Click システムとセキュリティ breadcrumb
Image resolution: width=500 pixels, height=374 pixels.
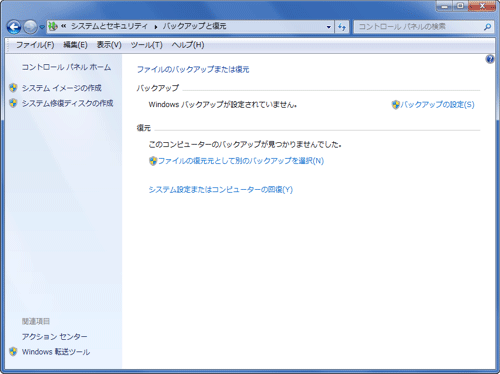click(109, 26)
